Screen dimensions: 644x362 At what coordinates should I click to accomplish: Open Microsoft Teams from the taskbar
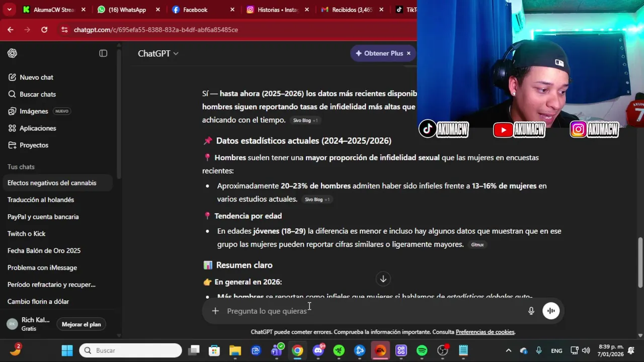[276, 350]
